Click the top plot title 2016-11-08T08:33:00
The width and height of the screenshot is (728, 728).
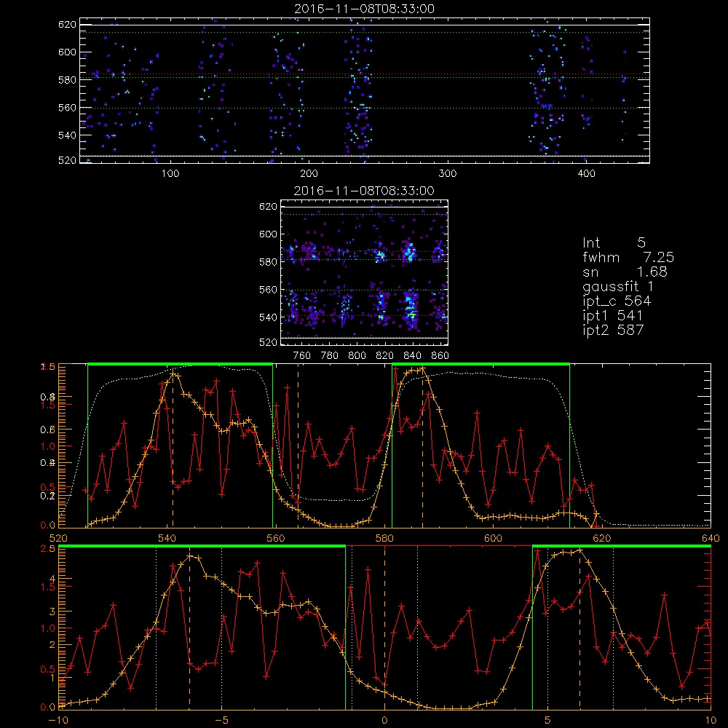(x=364, y=9)
